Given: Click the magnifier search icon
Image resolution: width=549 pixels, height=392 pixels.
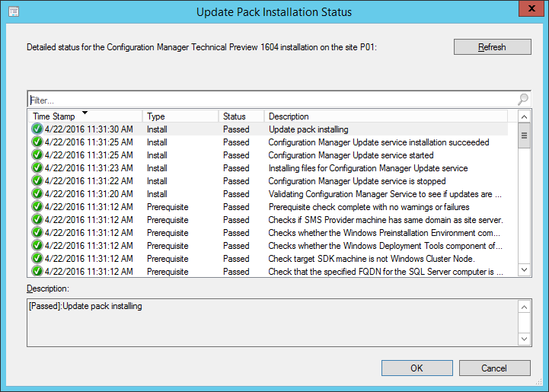Looking at the screenshot, I should 523,100.
